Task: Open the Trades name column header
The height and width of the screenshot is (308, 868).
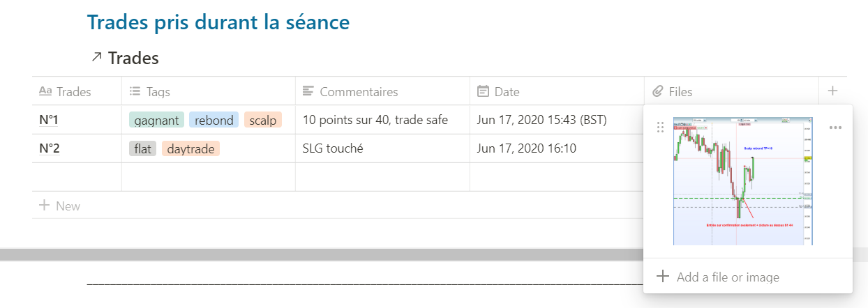Action: pos(73,91)
